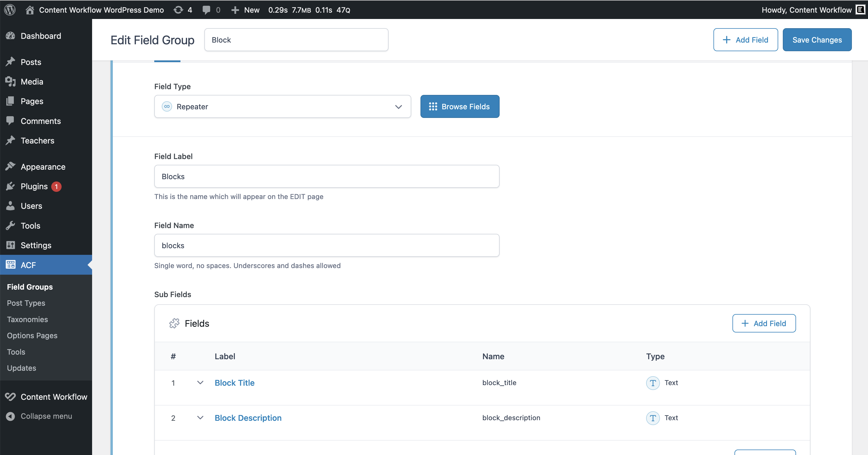Open the WordPress logo menu
868x455 pixels.
9,10
